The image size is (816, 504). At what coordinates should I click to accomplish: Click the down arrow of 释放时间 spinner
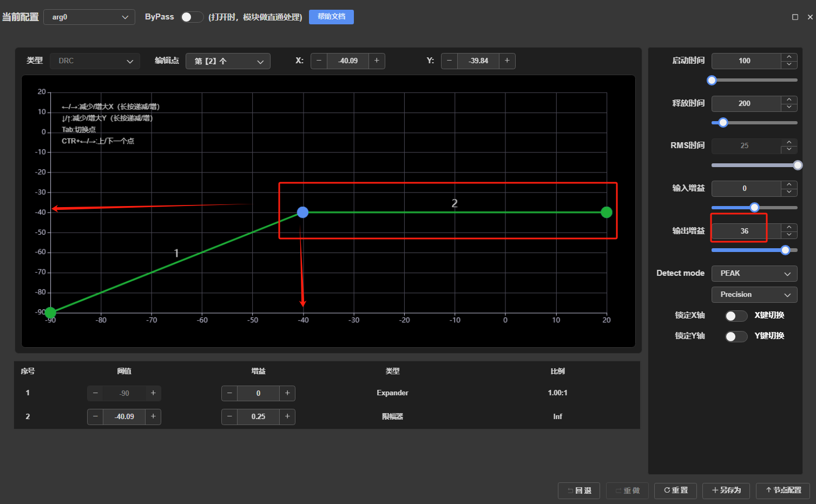[789, 107]
